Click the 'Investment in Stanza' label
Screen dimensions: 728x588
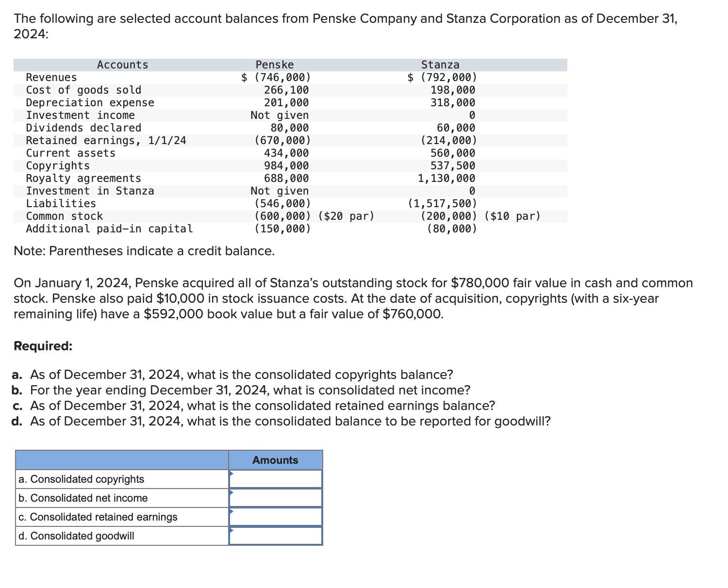click(90, 191)
